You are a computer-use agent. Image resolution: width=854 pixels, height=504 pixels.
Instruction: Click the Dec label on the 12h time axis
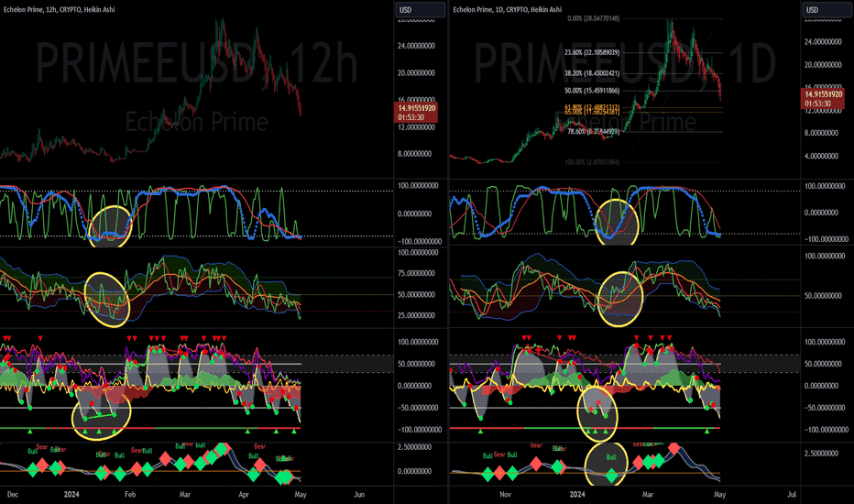[x=13, y=494]
